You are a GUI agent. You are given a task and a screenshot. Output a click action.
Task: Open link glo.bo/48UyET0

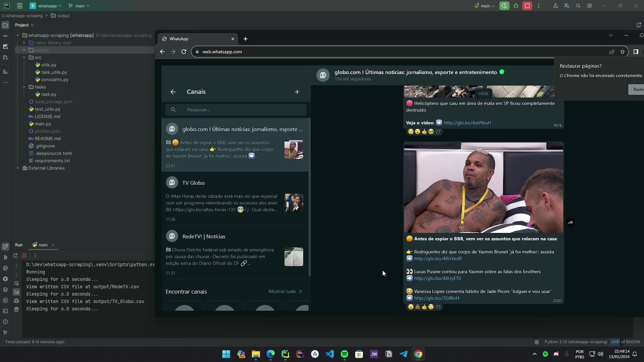pos(437,278)
